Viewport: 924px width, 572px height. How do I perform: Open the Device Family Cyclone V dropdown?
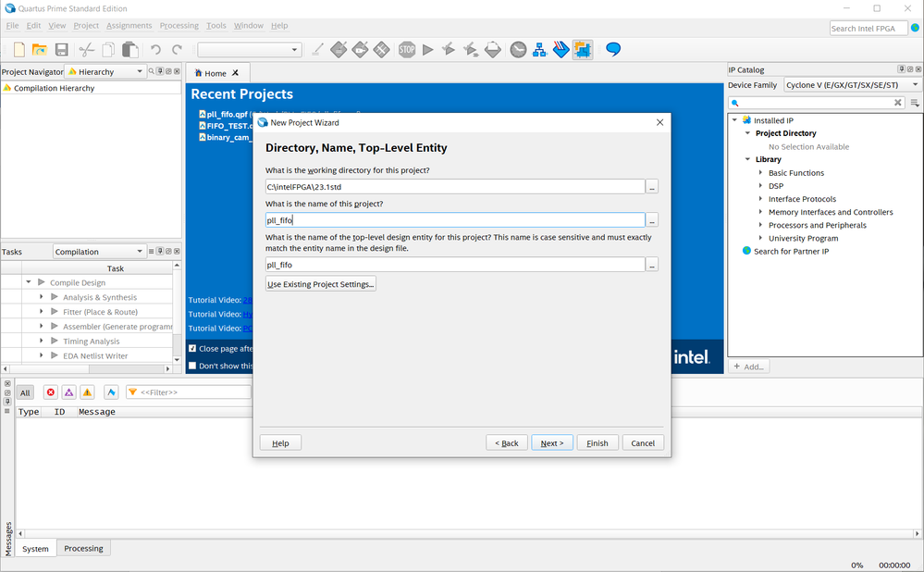(852, 85)
